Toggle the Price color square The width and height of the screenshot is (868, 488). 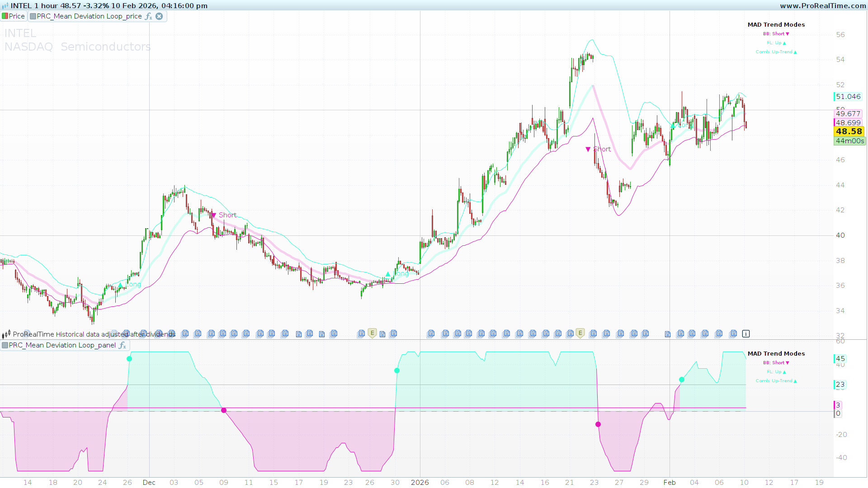[5, 16]
